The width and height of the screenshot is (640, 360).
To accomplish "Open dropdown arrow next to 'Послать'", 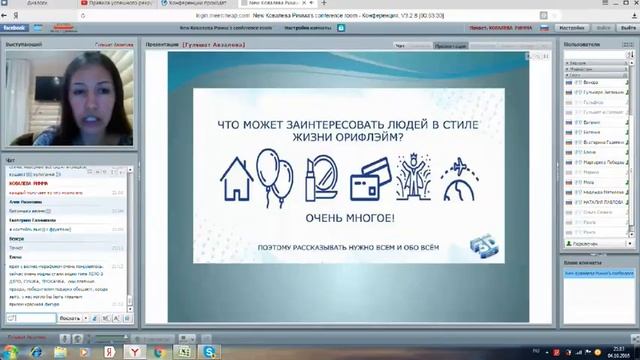I will [x=86, y=318].
